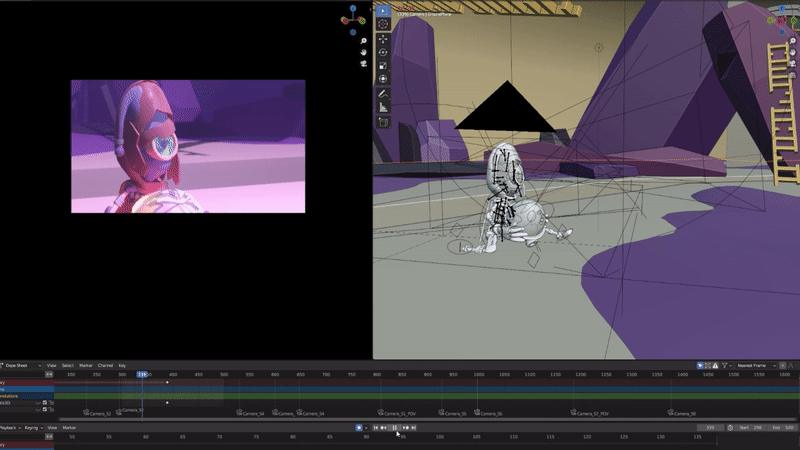Click the Camera_S6 timeline marker
Viewport: 800px width, 450px height.
488,413
